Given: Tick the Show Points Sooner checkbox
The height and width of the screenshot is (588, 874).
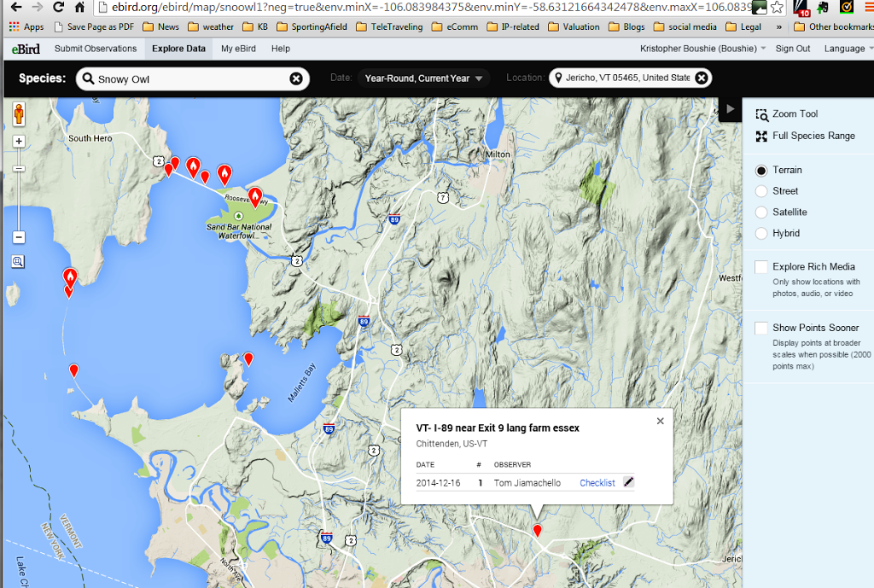Looking at the screenshot, I should click(x=760, y=328).
